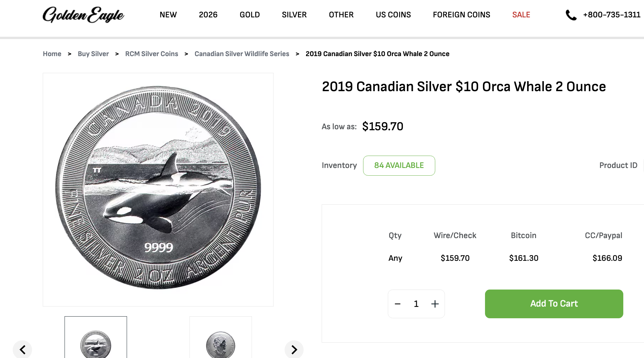644x358 pixels.
Task: Click the Add To Cart button
Action: (x=554, y=304)
